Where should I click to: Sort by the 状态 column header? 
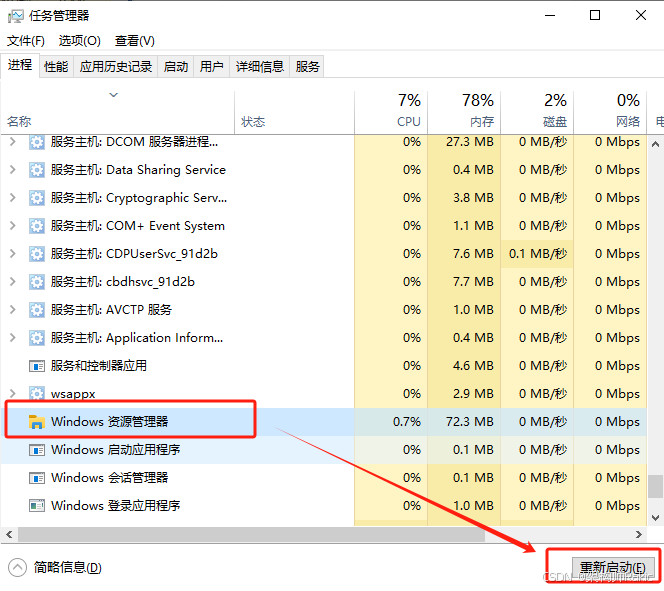pos(294,113)
